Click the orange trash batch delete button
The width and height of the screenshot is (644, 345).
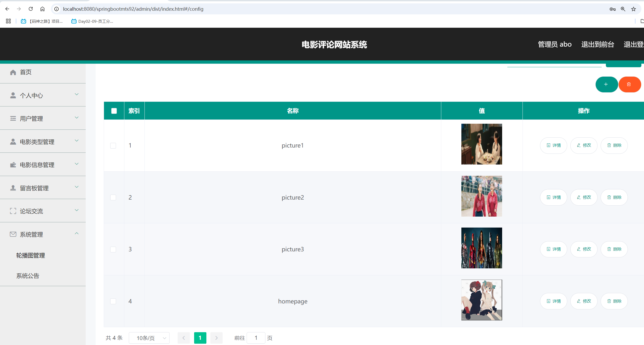coord(629,84)
